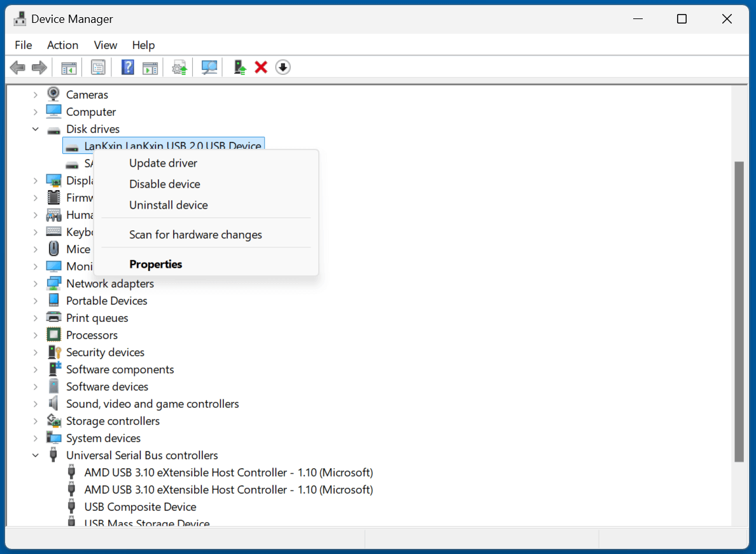
Task: Select the LanKxin USB 2.0 USB Device entry
Action: (x=163, y=145)
